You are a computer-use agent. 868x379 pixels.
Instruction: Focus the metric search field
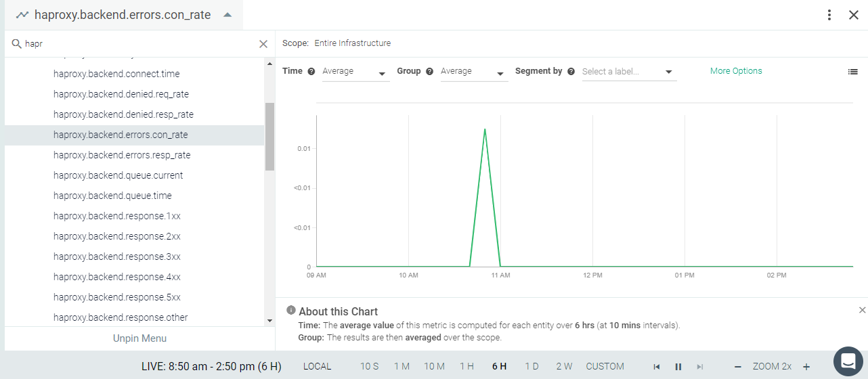pyautogui.click(x=139, y=44)
